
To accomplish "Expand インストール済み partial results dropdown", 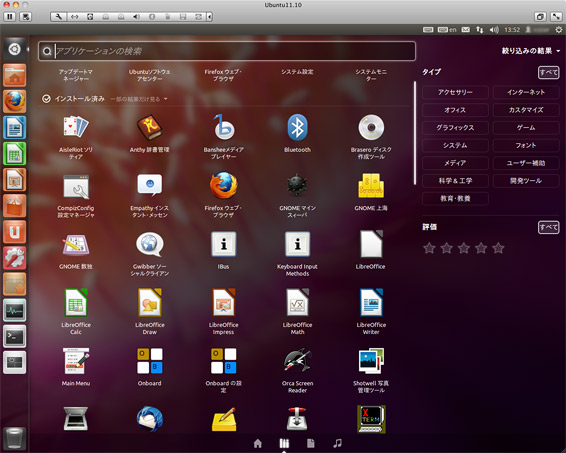I will click(x=139, y=99).
